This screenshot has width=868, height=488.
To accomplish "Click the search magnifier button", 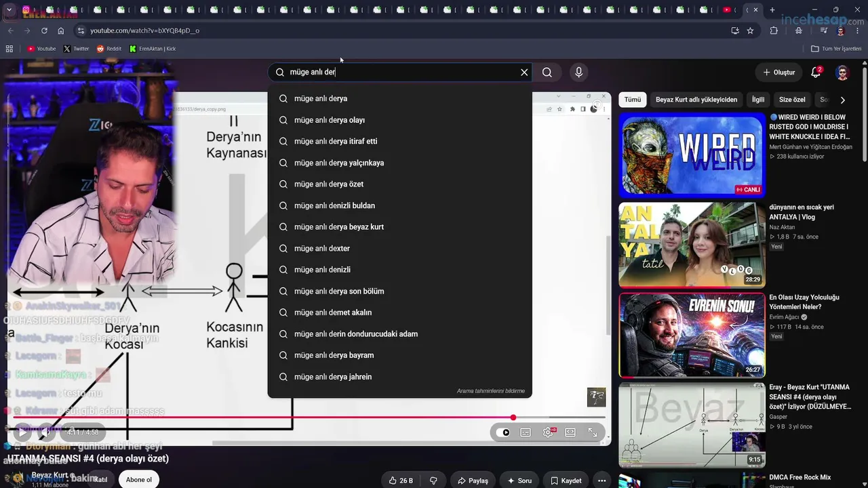I will [547, 73].
